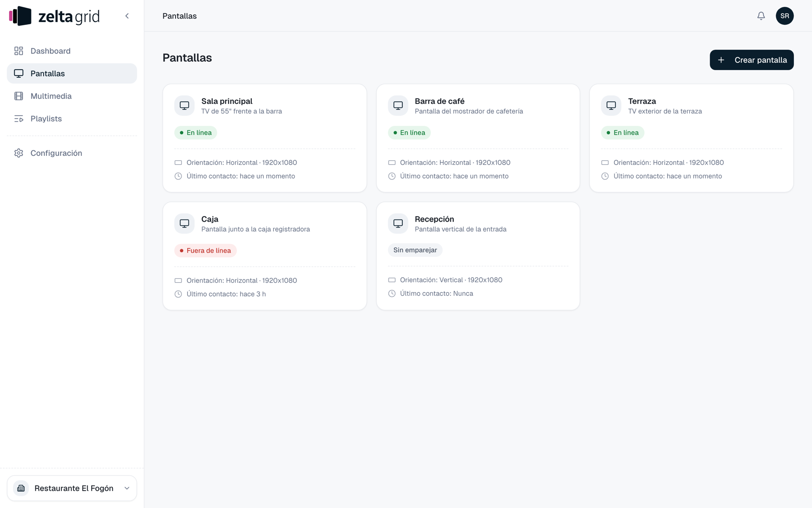The image size is (812, 508).
Task: Click the Restaurante El Fogón building icon
Action: (x=21, y=488)
